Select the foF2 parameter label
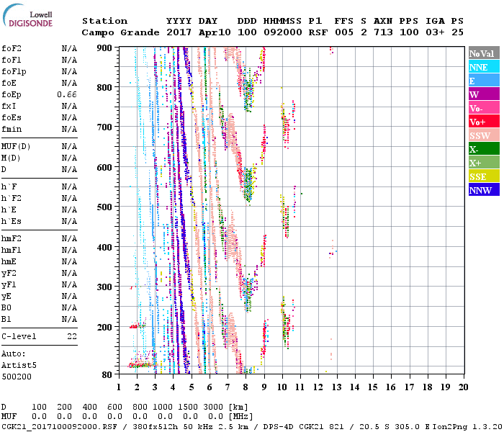This screenshot has width=504, height=432. coord(12,48)
